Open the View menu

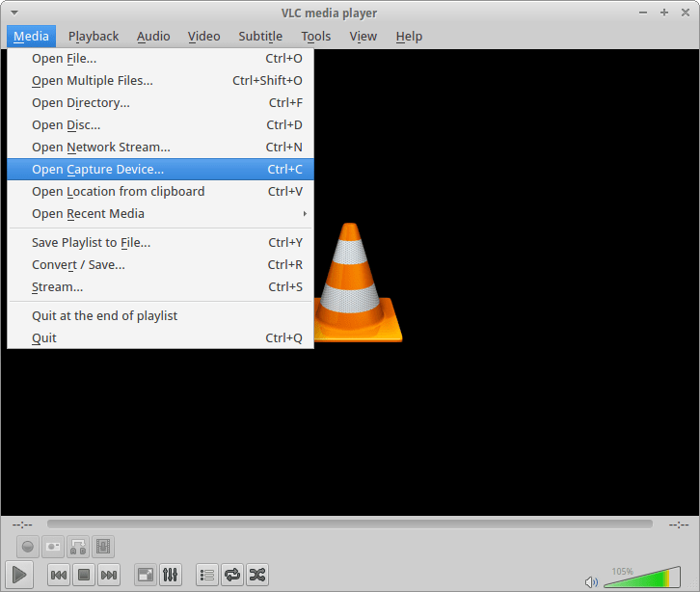[x=363, y=37]
